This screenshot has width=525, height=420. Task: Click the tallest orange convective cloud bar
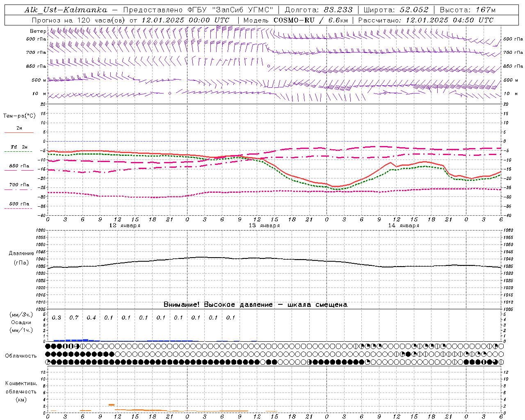(112, 405)
